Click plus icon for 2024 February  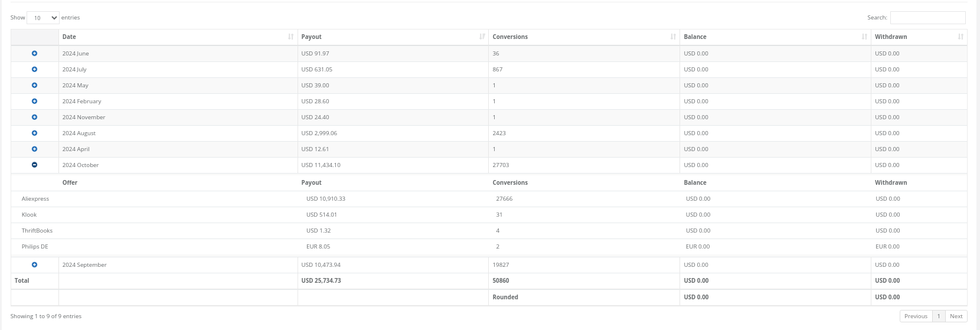click(34, 101)
